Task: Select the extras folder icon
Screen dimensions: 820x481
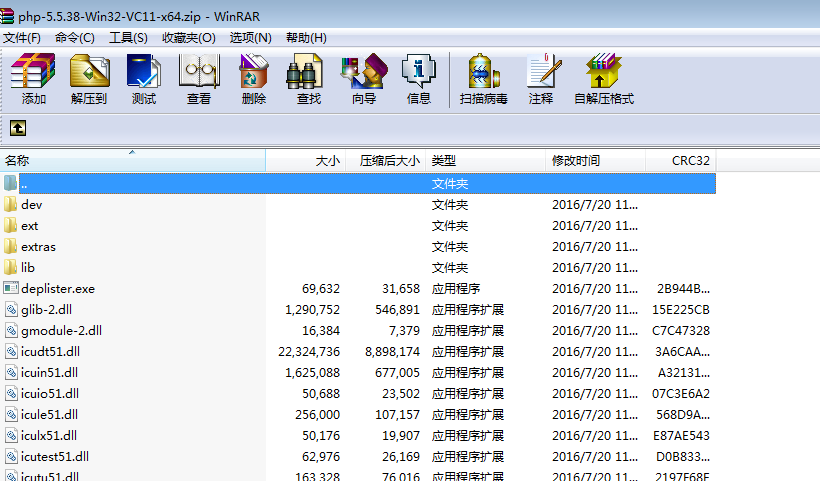Action: click(x=10, y=246)
